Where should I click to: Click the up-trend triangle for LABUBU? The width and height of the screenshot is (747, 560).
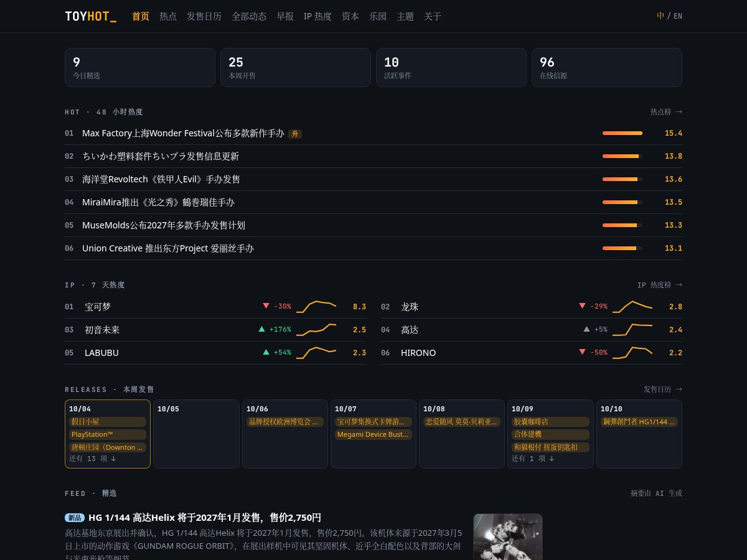266,352
